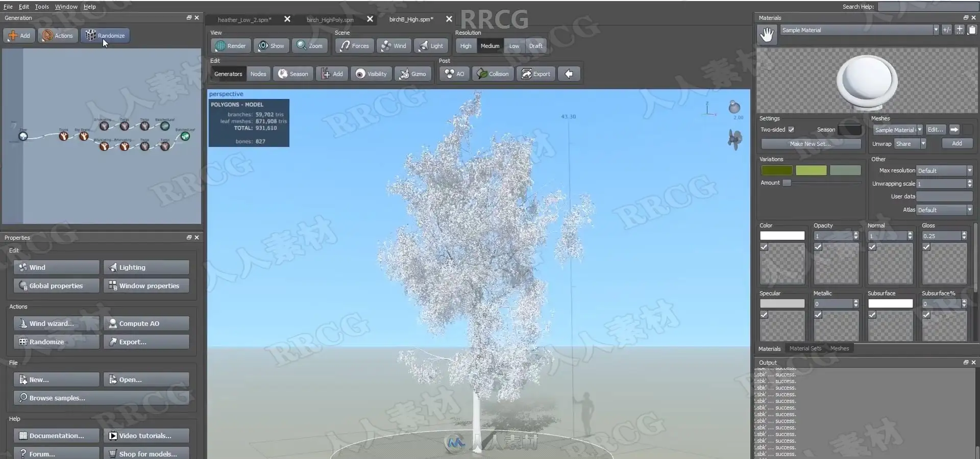Click the Opacity value stepper

856,236
